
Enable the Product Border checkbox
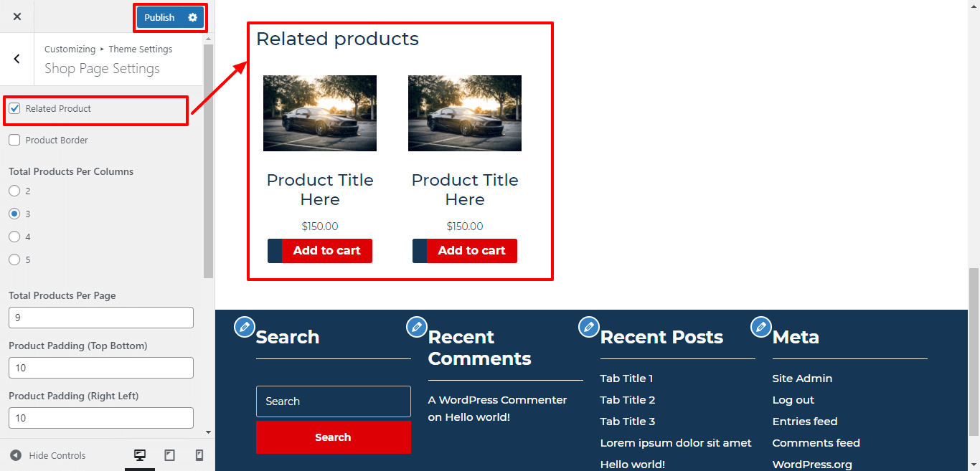coord(14,140)
